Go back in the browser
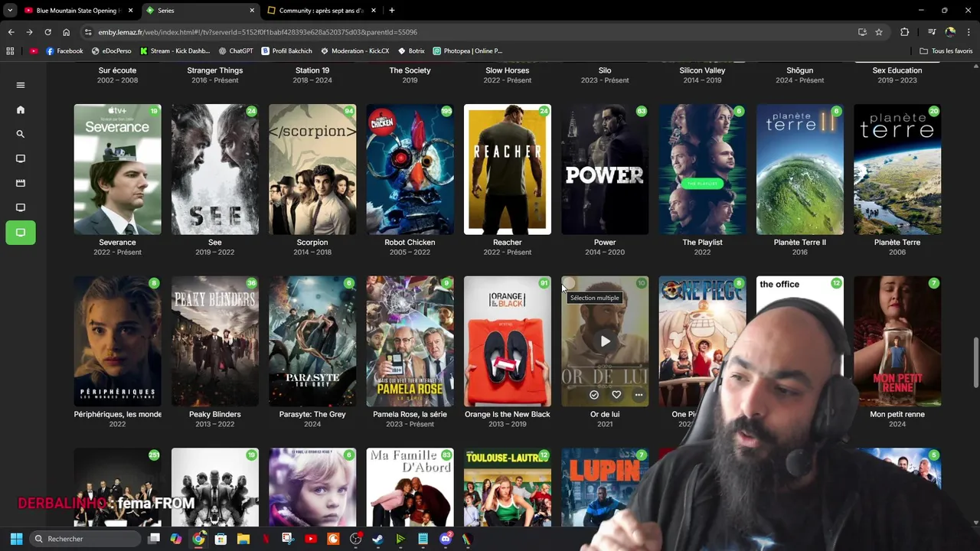This screenshot has width=980, height=551. pyautogui.click(x=11, y=32)
